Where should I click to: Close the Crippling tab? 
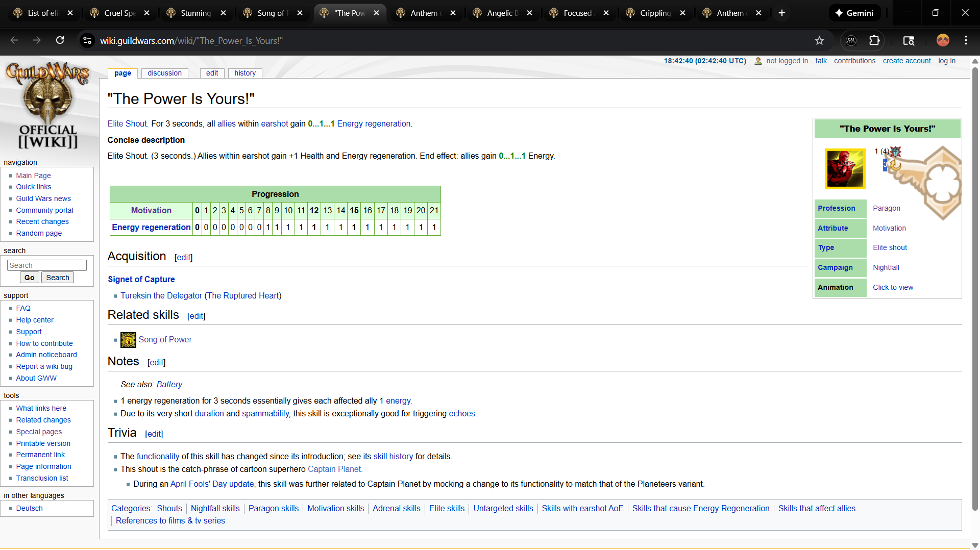click(x=683, y=13)
